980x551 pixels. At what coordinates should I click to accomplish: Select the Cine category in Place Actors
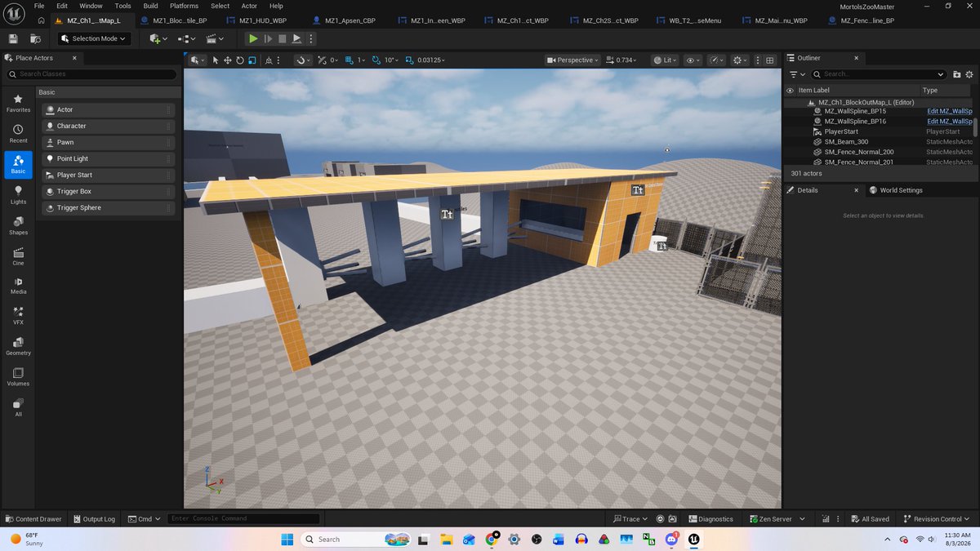click(x=18, y=256)
